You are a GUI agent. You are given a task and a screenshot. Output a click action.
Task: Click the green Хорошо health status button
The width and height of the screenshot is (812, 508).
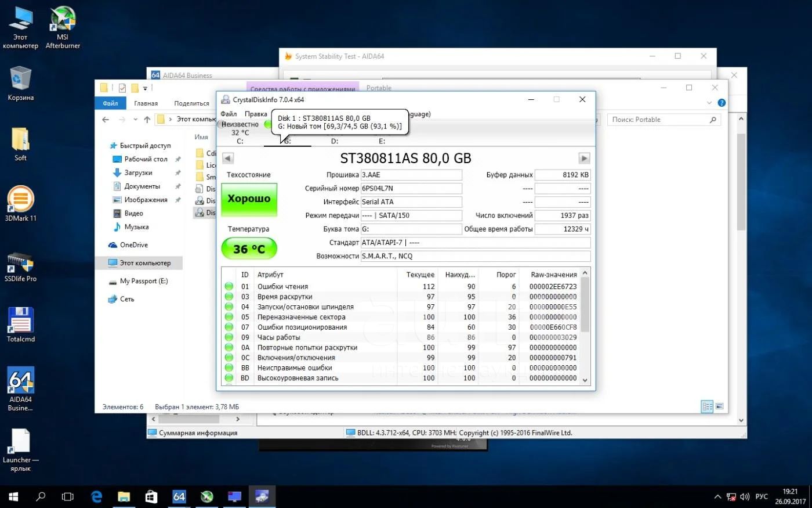pyautogui.click(x=249, y=199)
